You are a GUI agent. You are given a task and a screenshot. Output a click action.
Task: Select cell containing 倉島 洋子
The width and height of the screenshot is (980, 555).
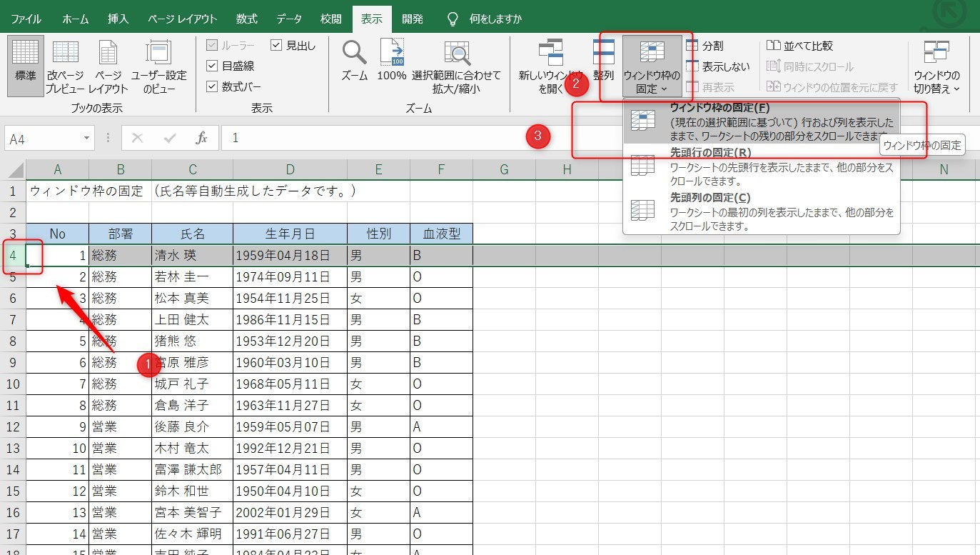coord(192,405)
